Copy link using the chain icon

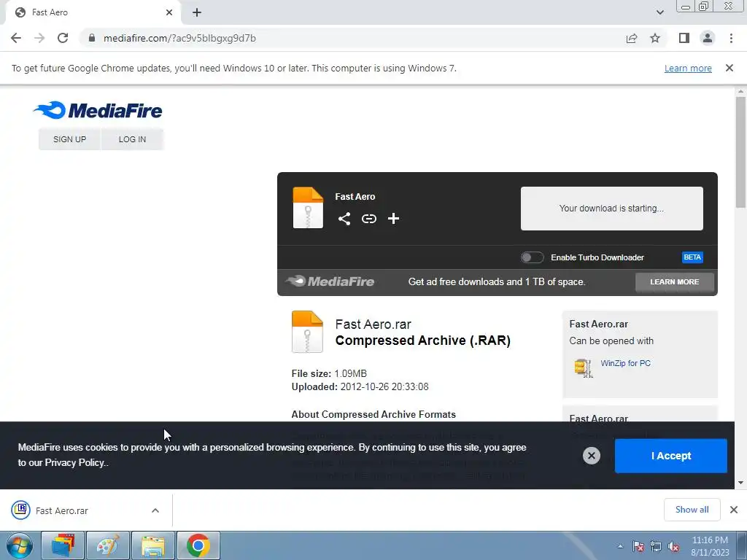click(x=368, y=219)
